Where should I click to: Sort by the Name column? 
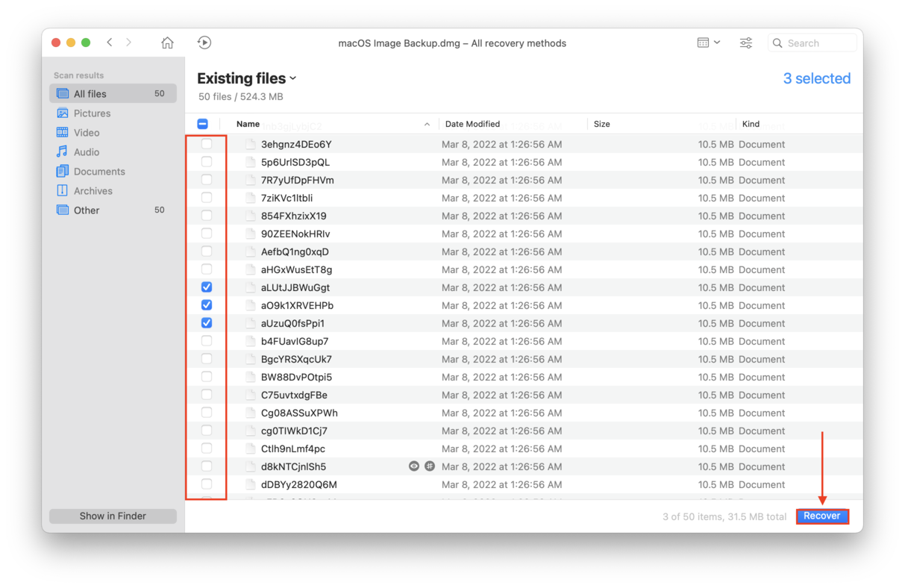[248, 124]
